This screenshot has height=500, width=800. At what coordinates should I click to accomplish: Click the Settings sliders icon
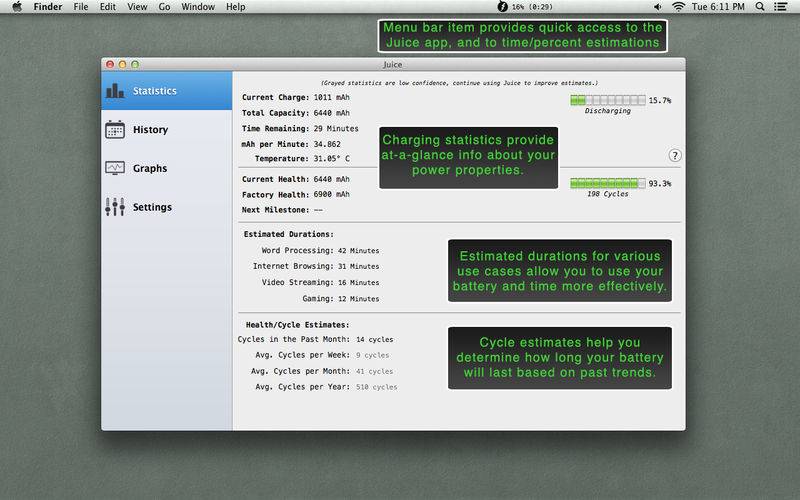pos(115,207)
